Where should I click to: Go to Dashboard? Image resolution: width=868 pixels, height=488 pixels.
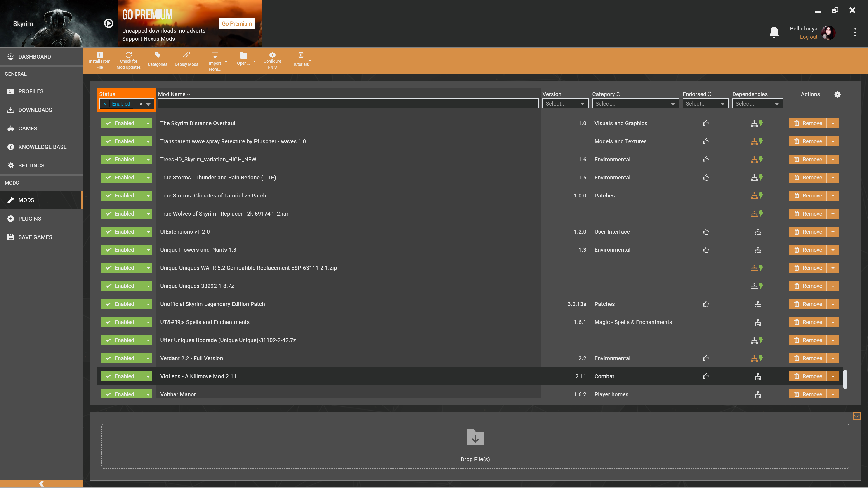coord(41,56)
